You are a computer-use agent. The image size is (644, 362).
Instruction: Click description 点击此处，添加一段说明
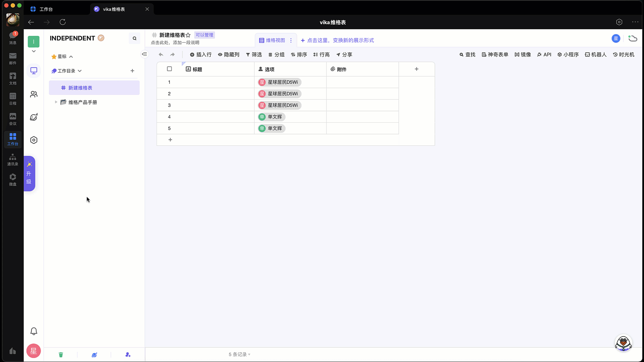(175, 43)
